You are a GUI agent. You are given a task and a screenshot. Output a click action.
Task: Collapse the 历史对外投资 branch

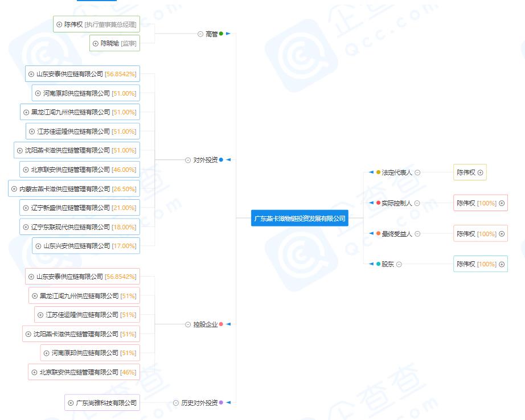[176, 403]
